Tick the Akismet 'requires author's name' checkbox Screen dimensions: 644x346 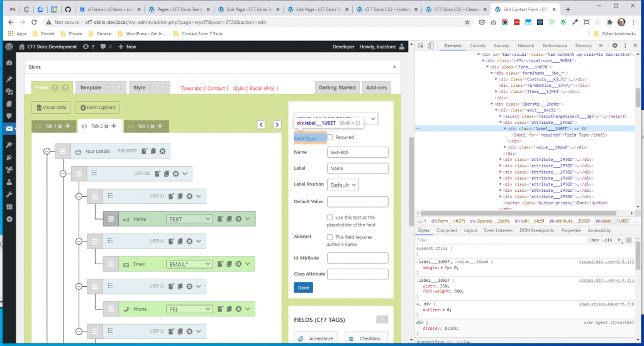click(330, 237)
